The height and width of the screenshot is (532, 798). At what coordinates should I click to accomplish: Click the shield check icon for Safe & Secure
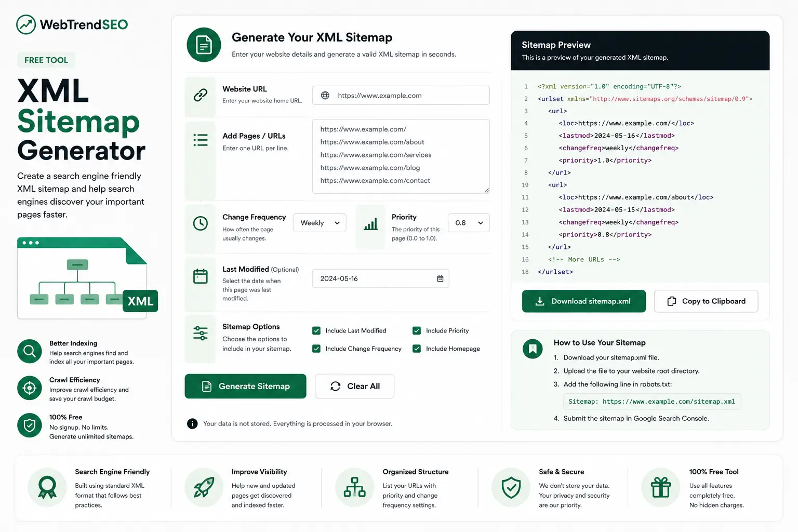[x=511, y=488]
